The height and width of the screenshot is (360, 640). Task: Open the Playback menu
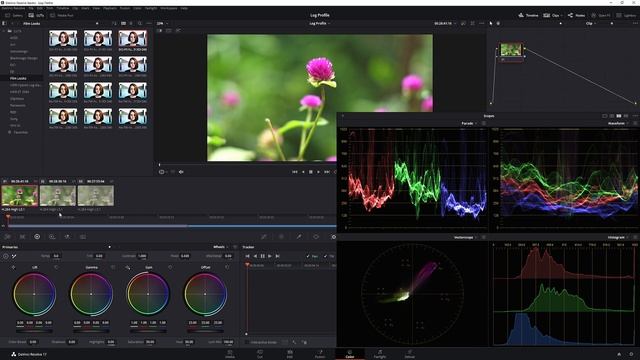[x=109, y=8]
